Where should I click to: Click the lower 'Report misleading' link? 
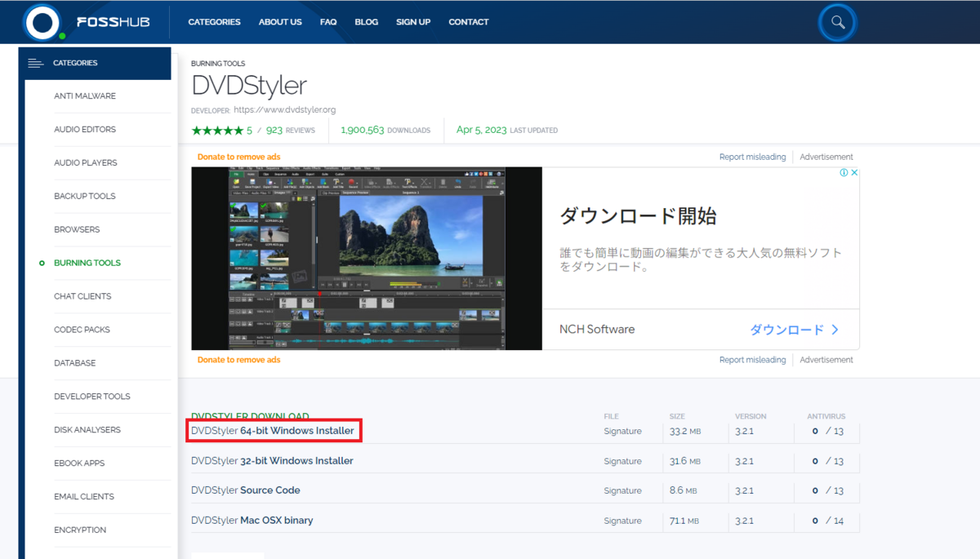752,360
